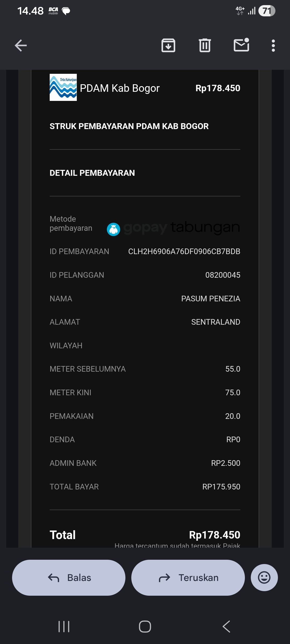Open the recent apps navigation button
Image resolution: width=290 pixels, height=644 pixels.
tap(64, 627)
